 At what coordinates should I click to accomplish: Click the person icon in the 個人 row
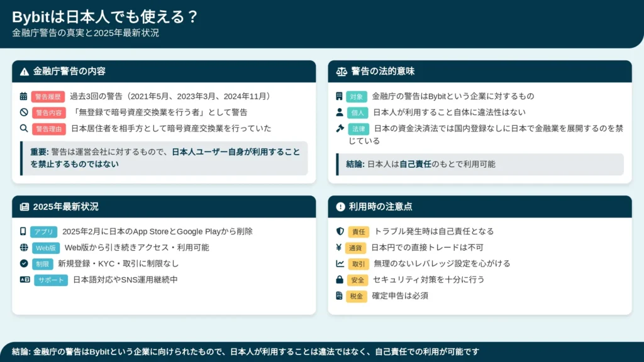[x=339, y=112]
